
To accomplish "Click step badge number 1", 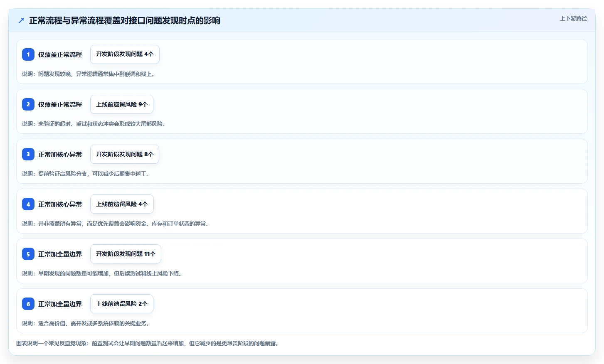I will pos(28,54).
